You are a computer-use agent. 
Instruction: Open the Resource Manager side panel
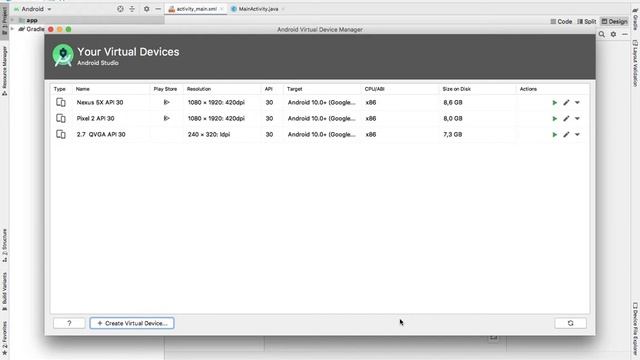pos(4,71)
